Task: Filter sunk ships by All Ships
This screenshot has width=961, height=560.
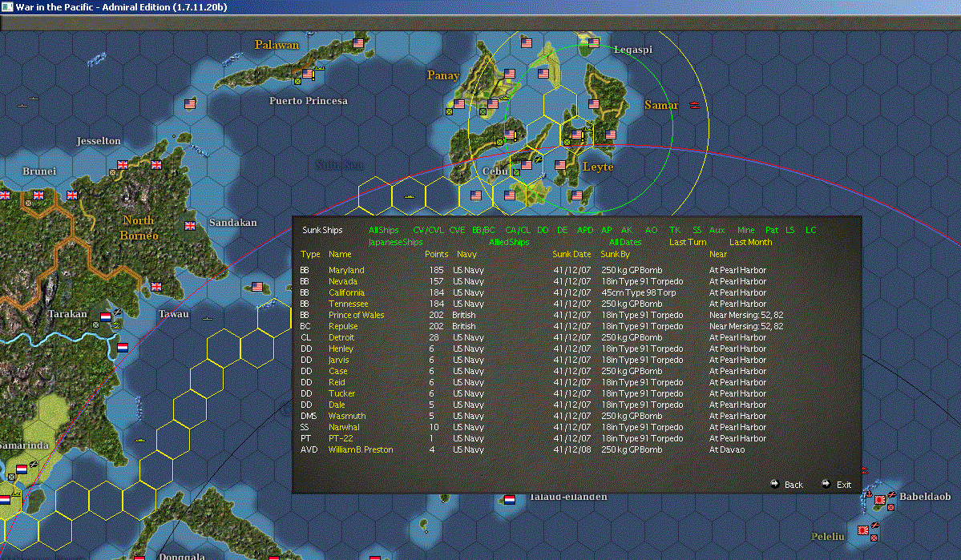Action: click(384, 231)
